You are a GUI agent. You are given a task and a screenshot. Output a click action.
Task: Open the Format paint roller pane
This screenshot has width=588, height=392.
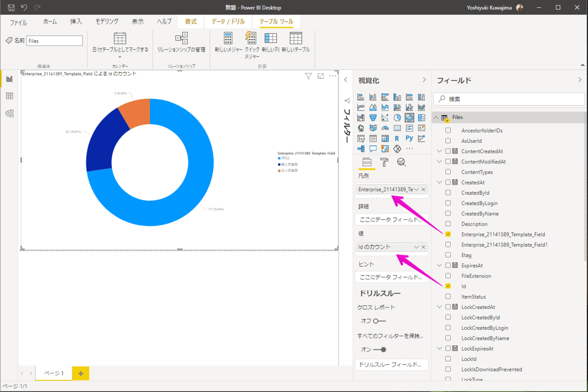[x=385, y=162]
